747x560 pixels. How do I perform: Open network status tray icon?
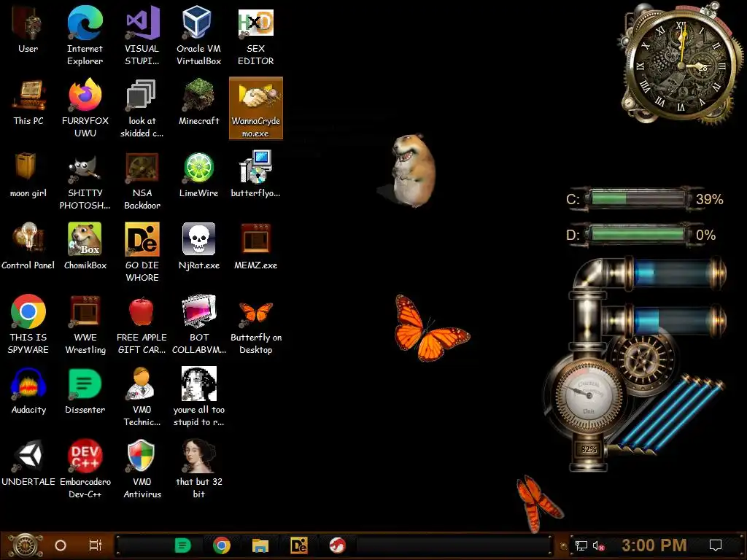(581, 545)
